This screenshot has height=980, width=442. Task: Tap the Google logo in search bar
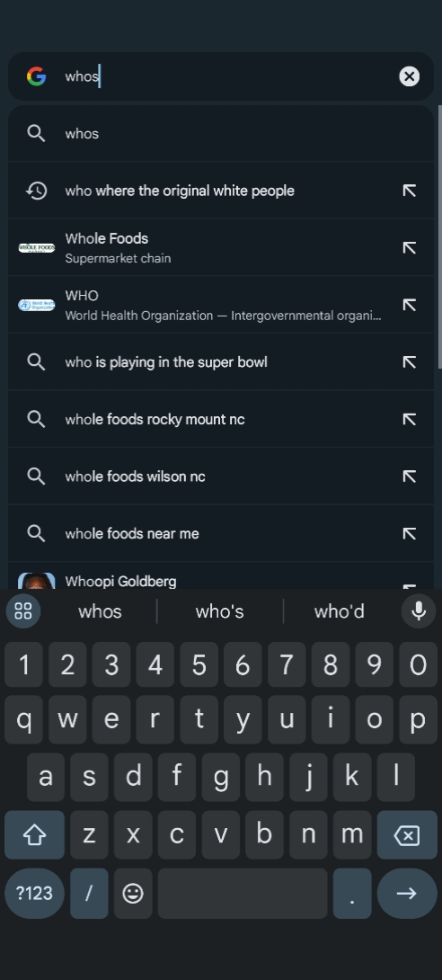pos(36,76)
